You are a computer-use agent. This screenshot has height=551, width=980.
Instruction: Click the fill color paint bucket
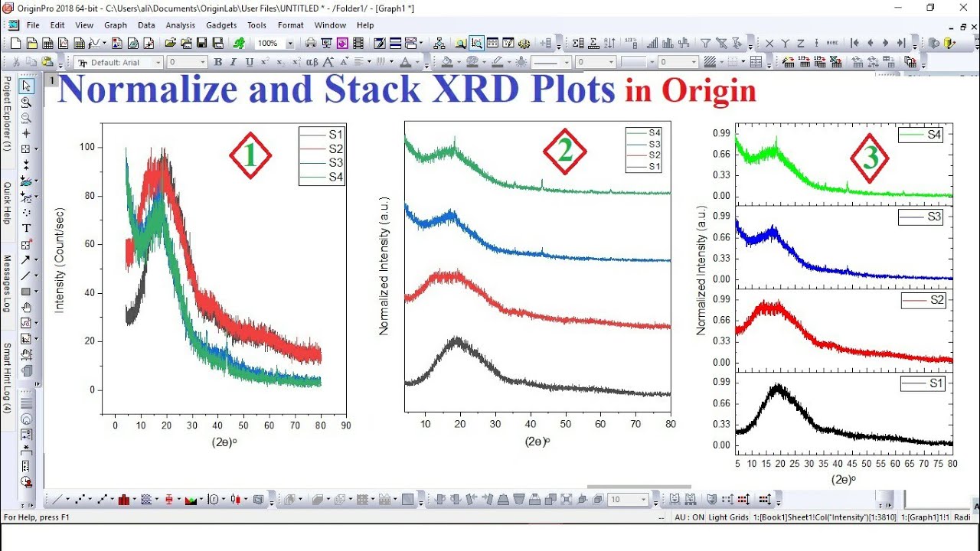pos(447,62)
